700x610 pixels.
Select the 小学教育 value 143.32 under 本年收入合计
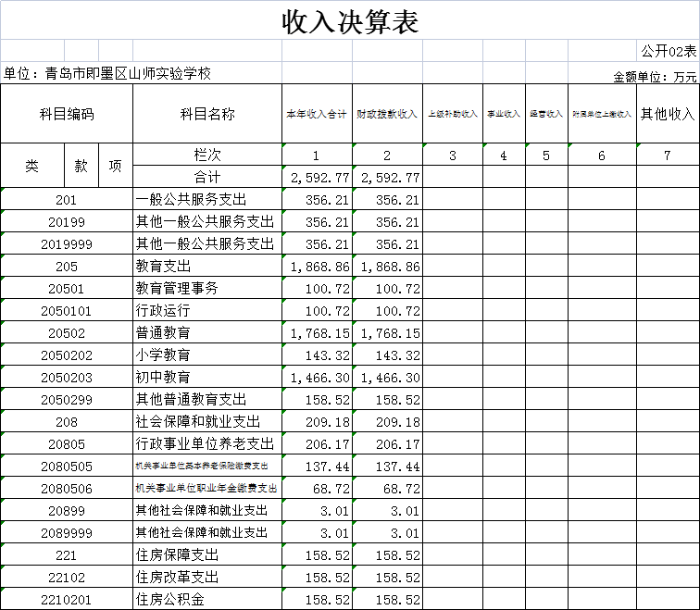tap(317, 355)
